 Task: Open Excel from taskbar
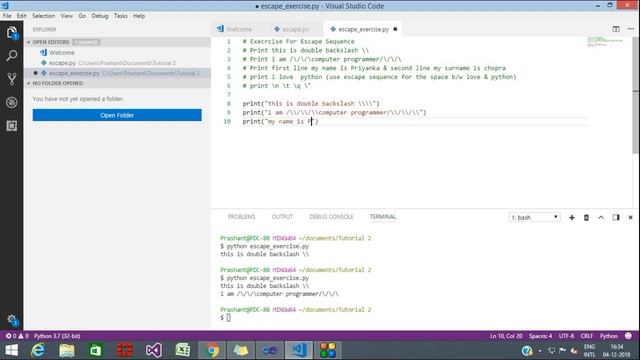pos(183,350)
